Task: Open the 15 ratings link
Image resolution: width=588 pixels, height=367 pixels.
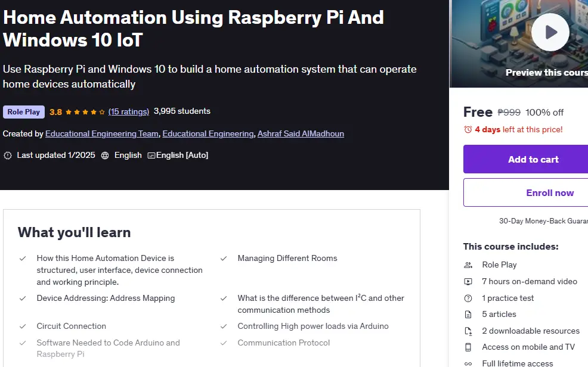Action: 129,111
